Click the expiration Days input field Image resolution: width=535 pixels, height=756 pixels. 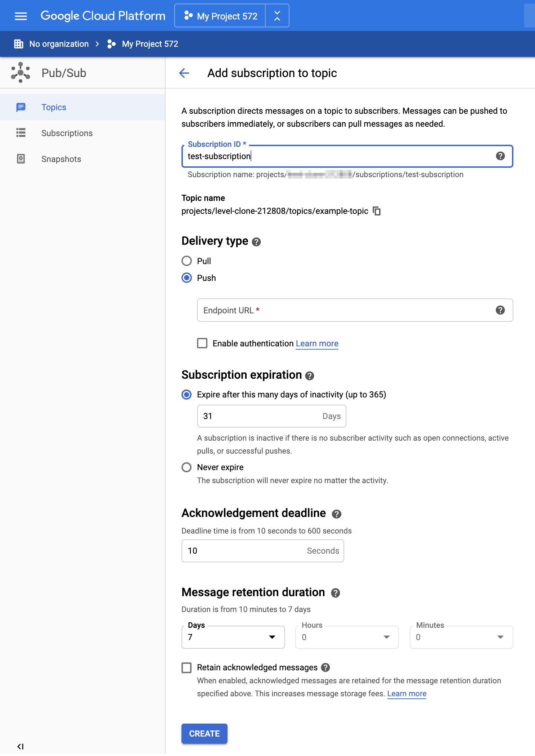click(x=271, y=416)
